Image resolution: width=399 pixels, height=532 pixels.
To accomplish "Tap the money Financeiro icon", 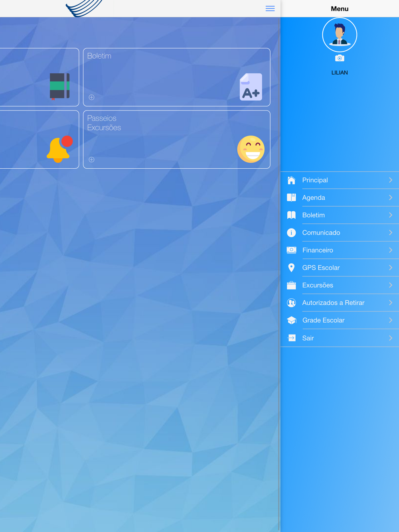I will coord(291,250).
